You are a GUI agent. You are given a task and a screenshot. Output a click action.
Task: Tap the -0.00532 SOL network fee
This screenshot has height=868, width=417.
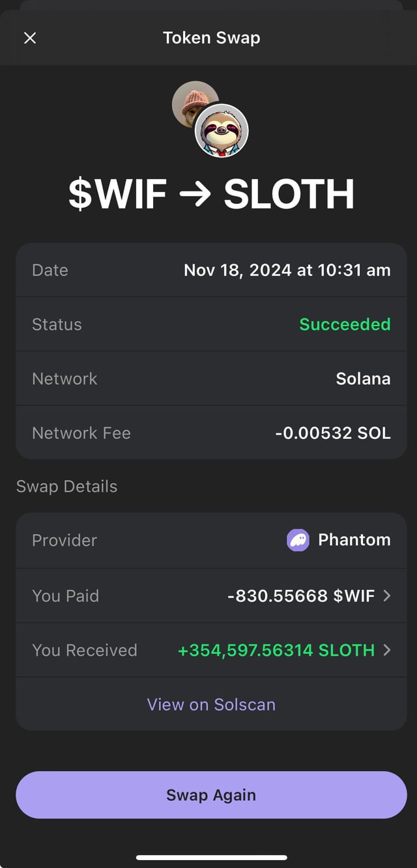pyautogui.click(x=332, y=433)
